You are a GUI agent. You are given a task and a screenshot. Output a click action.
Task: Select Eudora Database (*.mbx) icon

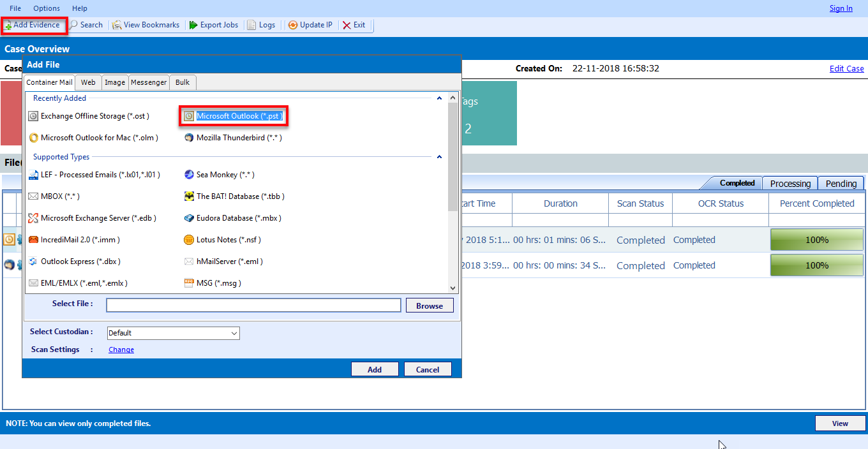(189, 218)
